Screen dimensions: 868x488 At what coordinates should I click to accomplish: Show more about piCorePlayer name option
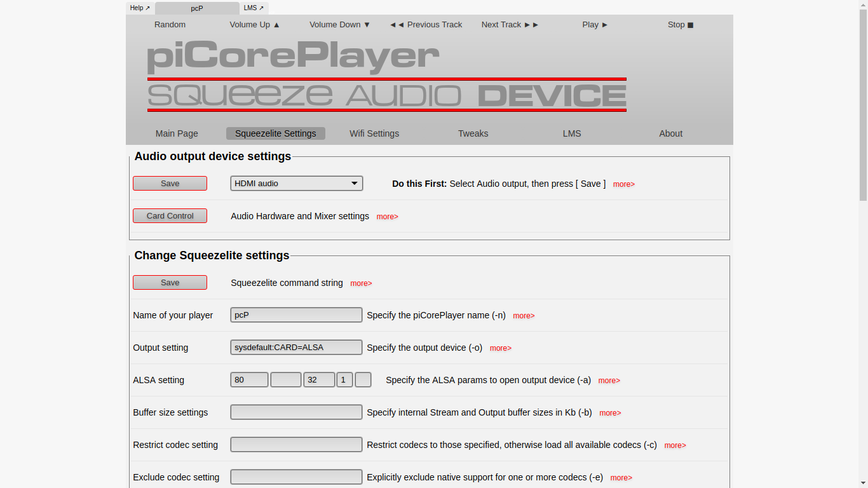pyautogui.click(x=524, y=316)
